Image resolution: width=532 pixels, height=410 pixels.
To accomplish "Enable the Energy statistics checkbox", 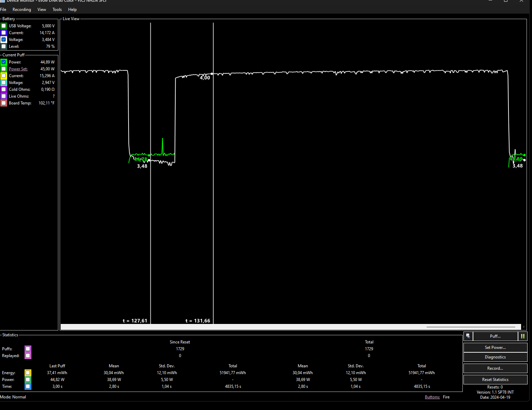I will click(28, 373).
